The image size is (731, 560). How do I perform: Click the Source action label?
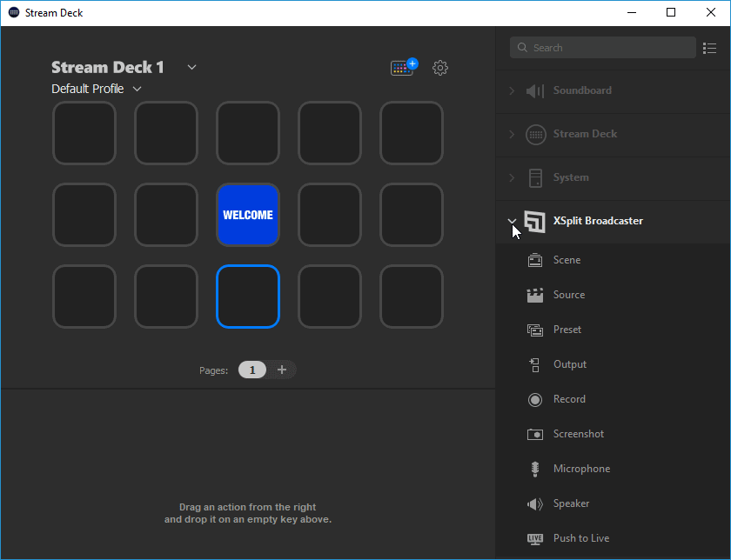(569, 295)
